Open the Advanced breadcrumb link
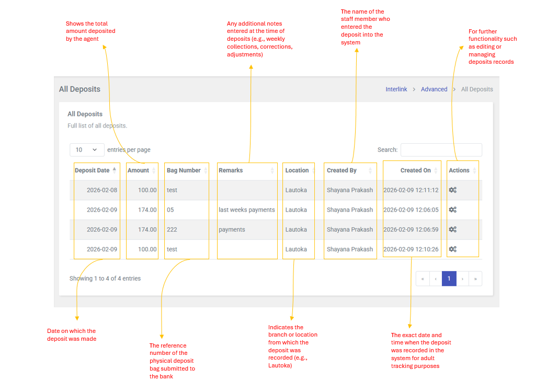This screenshot has height=392, width=546. point(434,89)
